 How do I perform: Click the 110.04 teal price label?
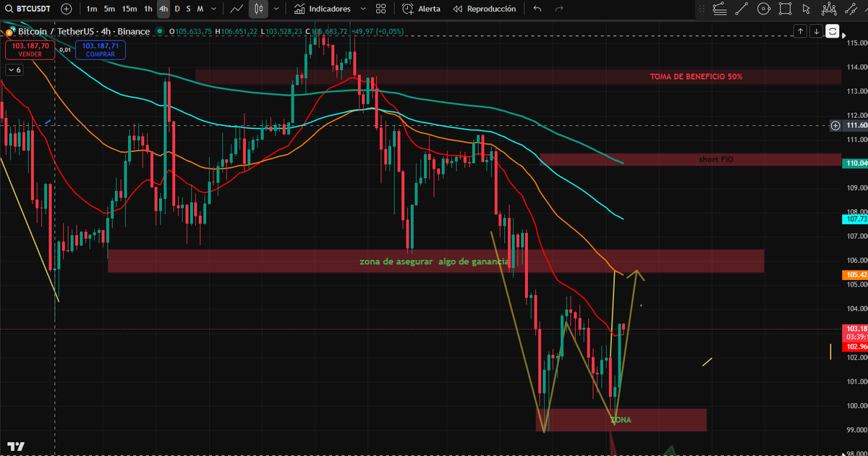(x=855, y=164)
